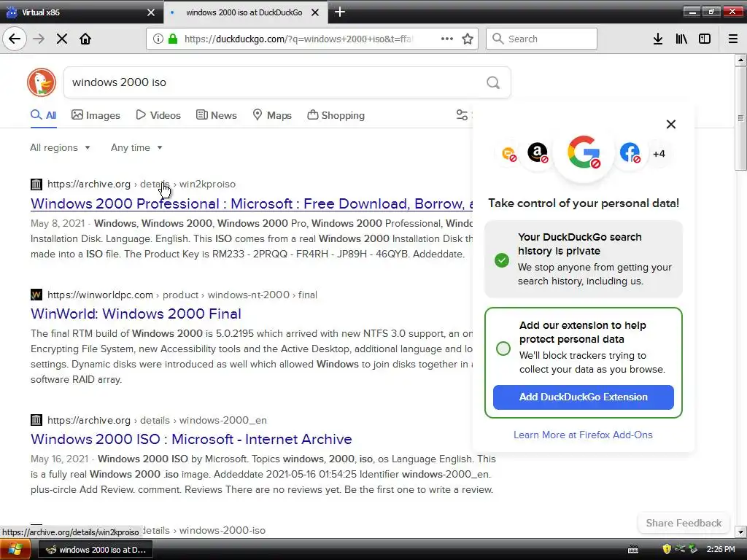Open page actions three-dot menu
747x560 pixels.
pos(447,39)
